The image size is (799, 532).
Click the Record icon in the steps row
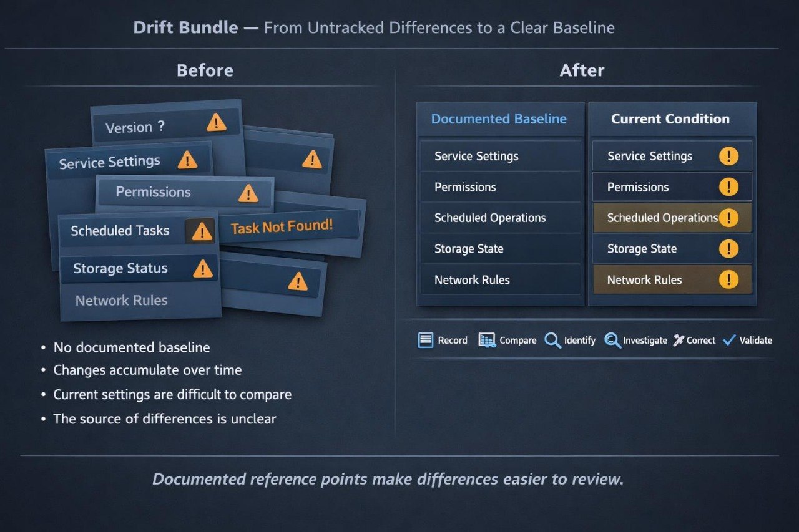[x=425, y=340]
